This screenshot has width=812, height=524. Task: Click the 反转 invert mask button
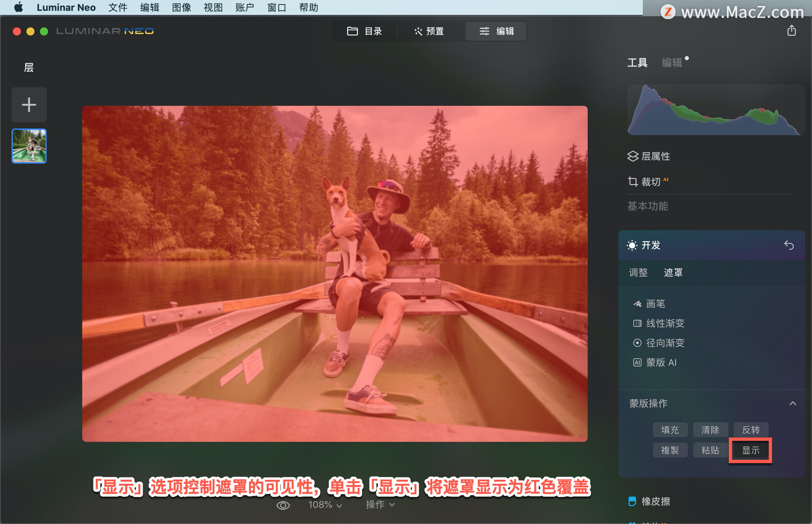[751, 430]
